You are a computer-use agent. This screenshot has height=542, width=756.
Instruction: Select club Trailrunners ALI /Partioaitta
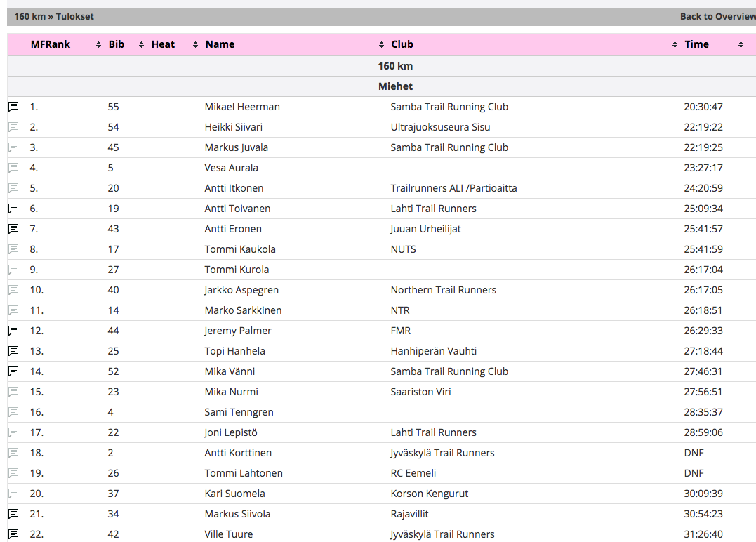click(453, 188)
